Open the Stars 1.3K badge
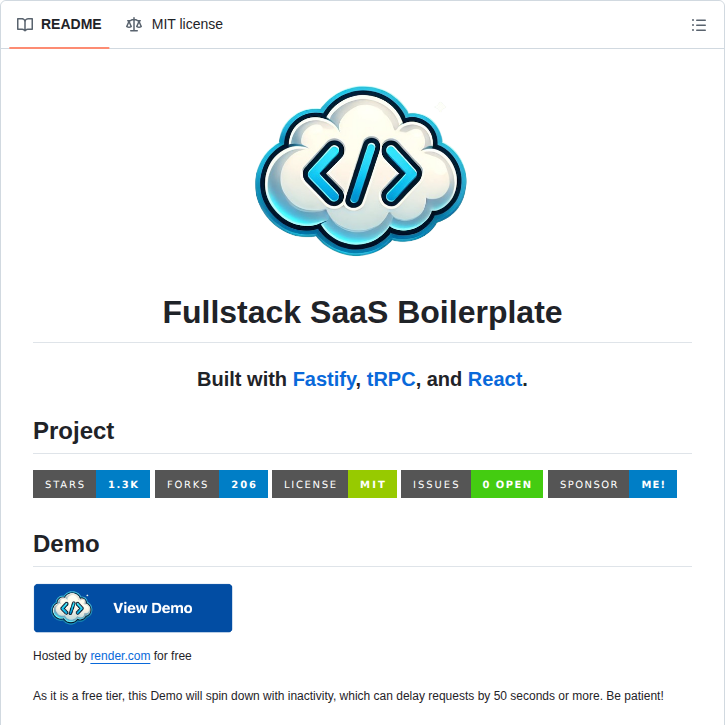The width and height of the screenshot is (725, 725). click(x=91, y=484)
